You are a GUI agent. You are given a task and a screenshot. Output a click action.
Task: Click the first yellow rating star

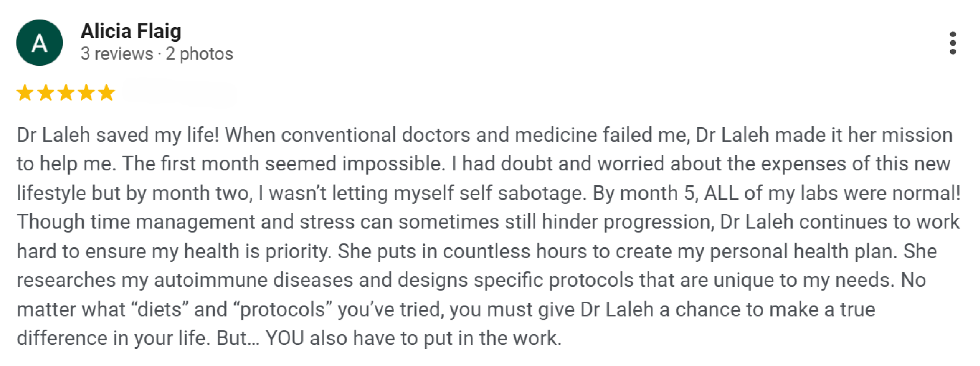coord(25,93)
